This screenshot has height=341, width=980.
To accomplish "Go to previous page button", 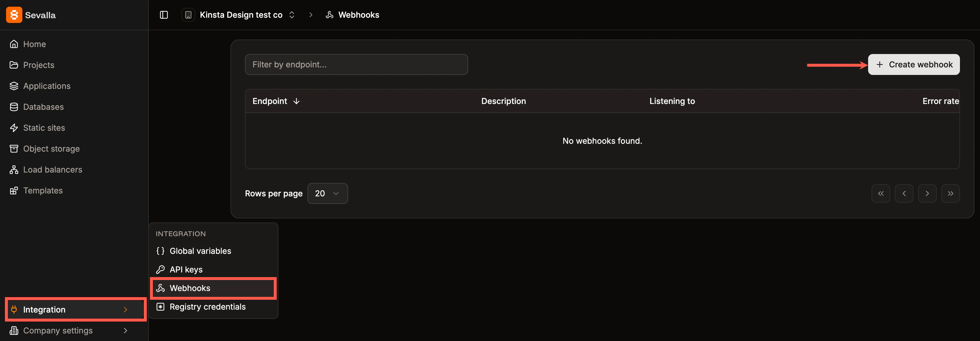I will point(904,193).
